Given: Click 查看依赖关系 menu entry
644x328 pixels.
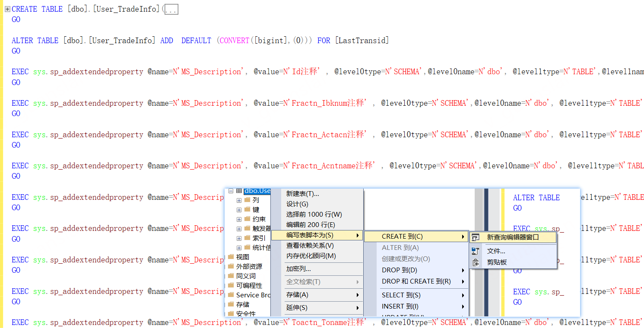Looking at the screenshot, I should [x=310, y=246].
